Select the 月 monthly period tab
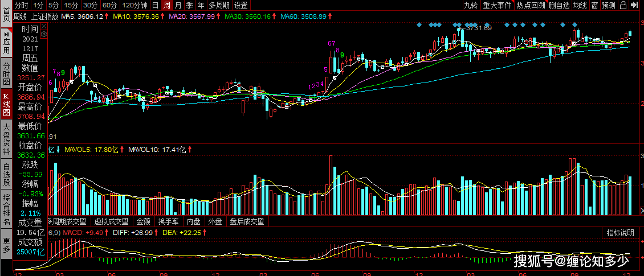Viewport: 644px width, 276px height. (x=178, y=5)
